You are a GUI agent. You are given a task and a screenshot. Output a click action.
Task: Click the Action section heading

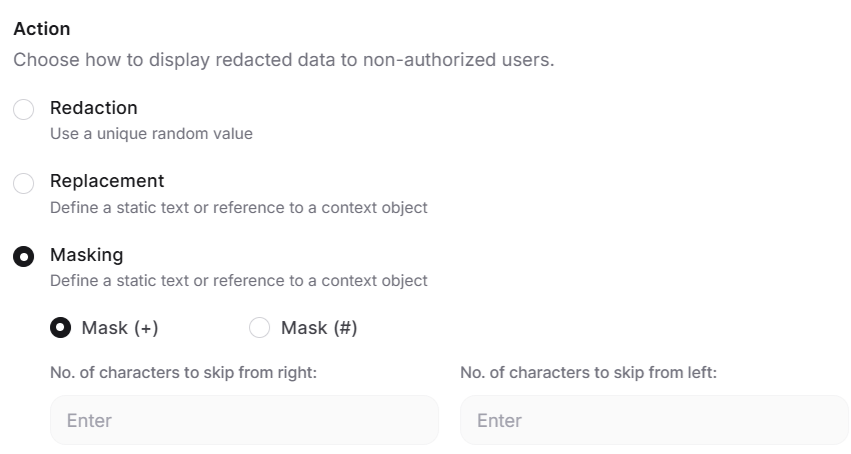point(42,29)
